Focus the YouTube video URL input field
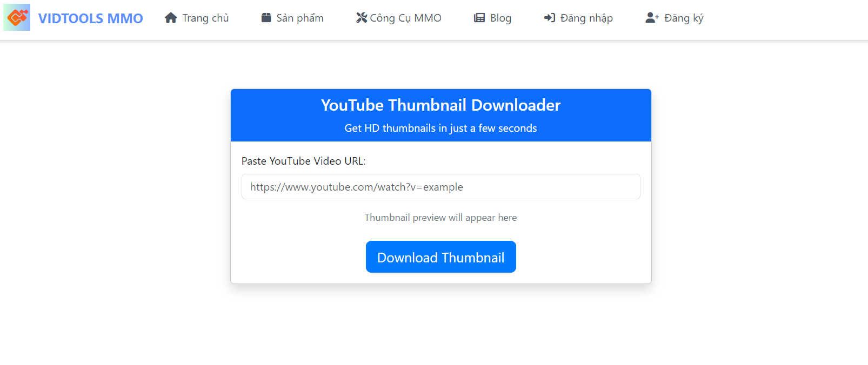The width and height of the screenshot is (868, 365). click(x=441, y=187)
